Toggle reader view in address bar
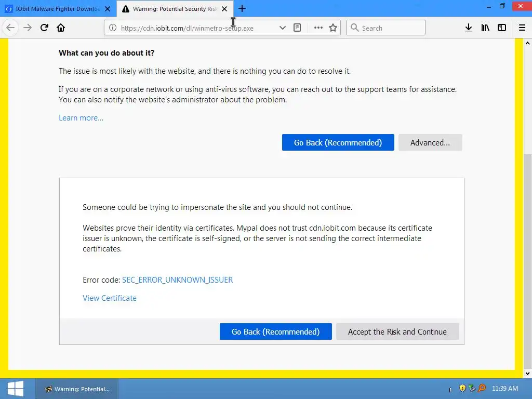Image resolution: width=532 pixels, height=399 pixels. [297, 28]
